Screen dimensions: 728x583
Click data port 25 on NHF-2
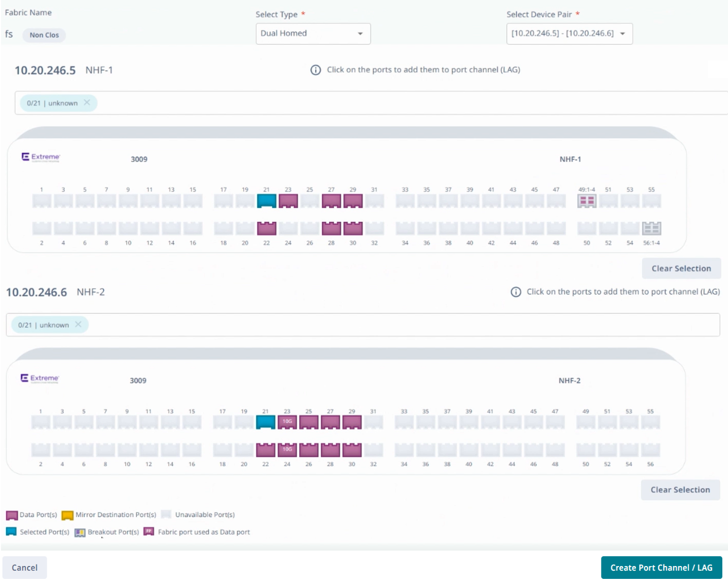pos(308,422)
